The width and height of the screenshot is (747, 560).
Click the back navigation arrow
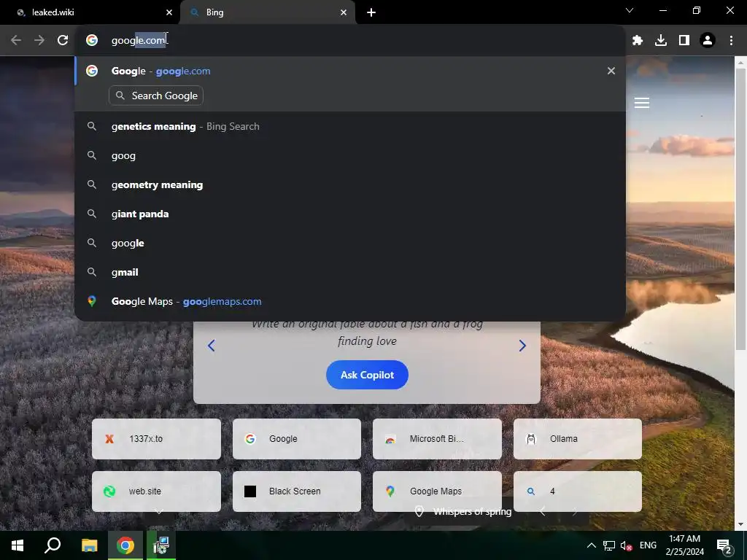click(x=16, y=41)
